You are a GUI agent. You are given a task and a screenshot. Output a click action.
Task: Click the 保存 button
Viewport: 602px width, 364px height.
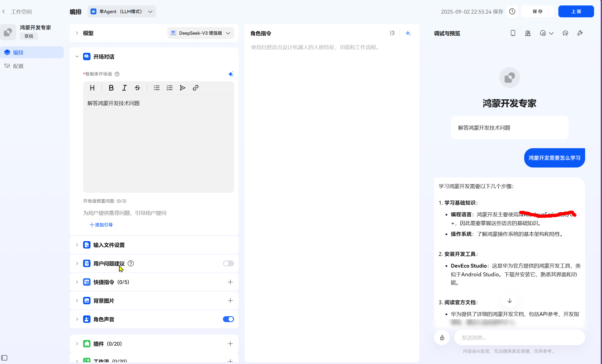[537, 11]
